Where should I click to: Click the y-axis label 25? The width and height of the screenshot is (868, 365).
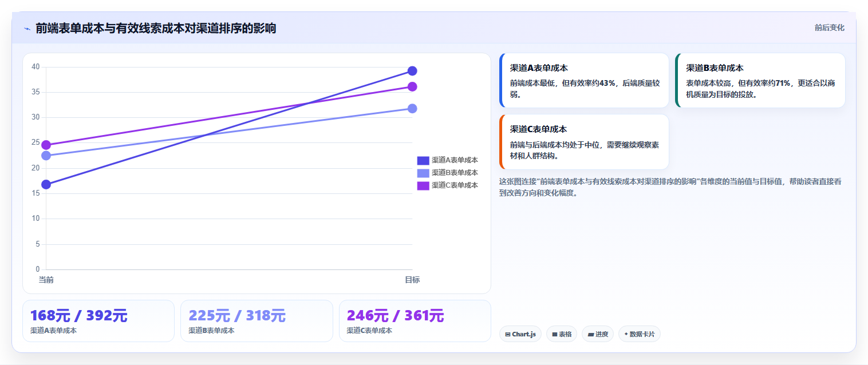click(x=35, y=142)
